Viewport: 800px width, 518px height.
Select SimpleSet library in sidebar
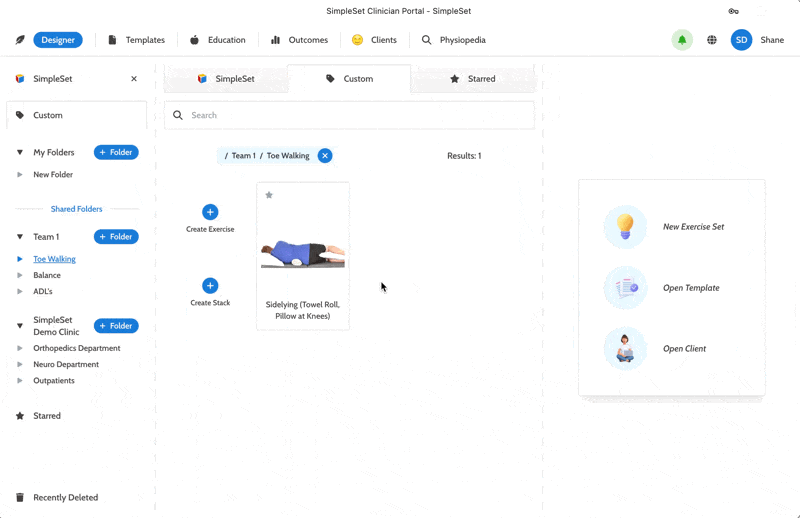[x=53, y=79]
